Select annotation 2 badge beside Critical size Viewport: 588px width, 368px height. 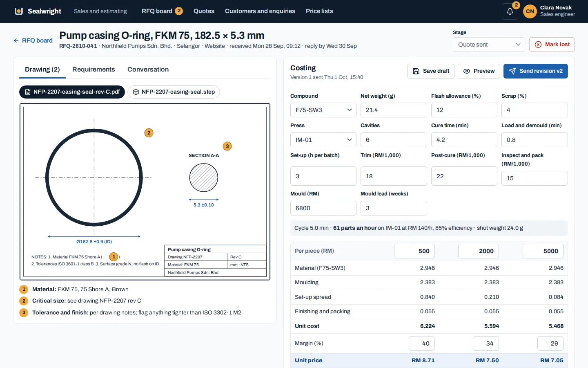pyautogui.click(x=24, y=301)
